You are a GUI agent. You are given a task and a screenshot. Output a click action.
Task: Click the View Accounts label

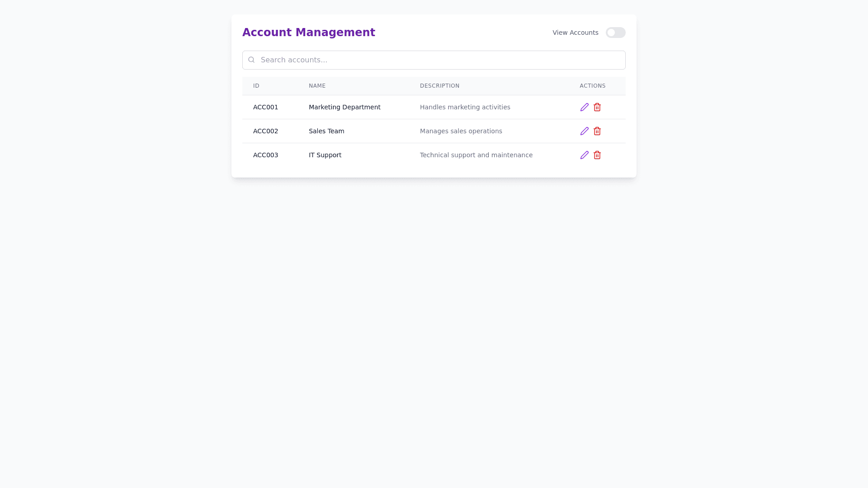tap(575, 33)
